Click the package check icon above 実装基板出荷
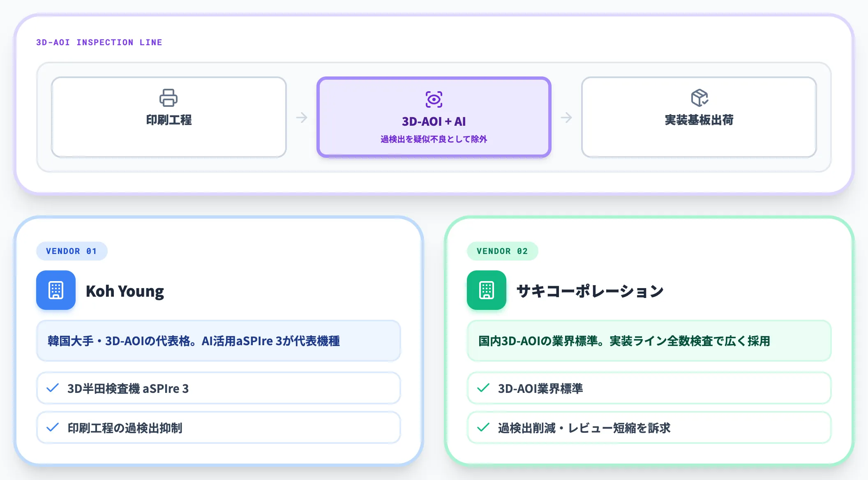Viewport: 868px width, 480px height. pos(699,98)
